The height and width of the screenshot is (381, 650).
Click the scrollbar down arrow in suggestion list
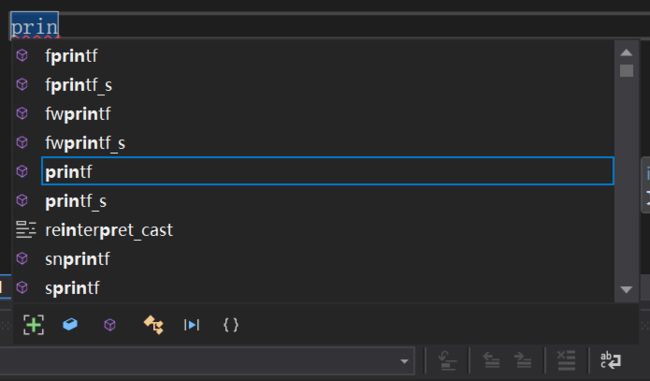[626, 289]
